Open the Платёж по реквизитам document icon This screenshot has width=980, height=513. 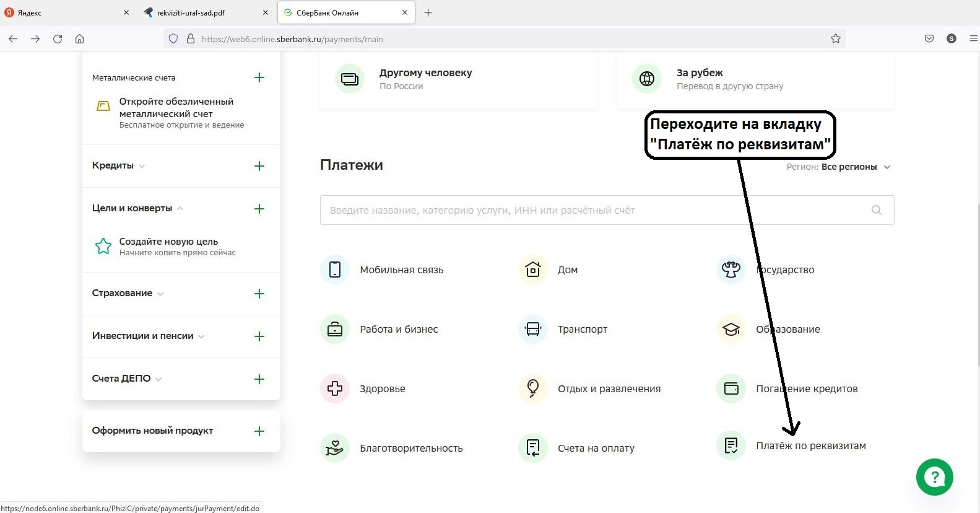click(731, 445)
